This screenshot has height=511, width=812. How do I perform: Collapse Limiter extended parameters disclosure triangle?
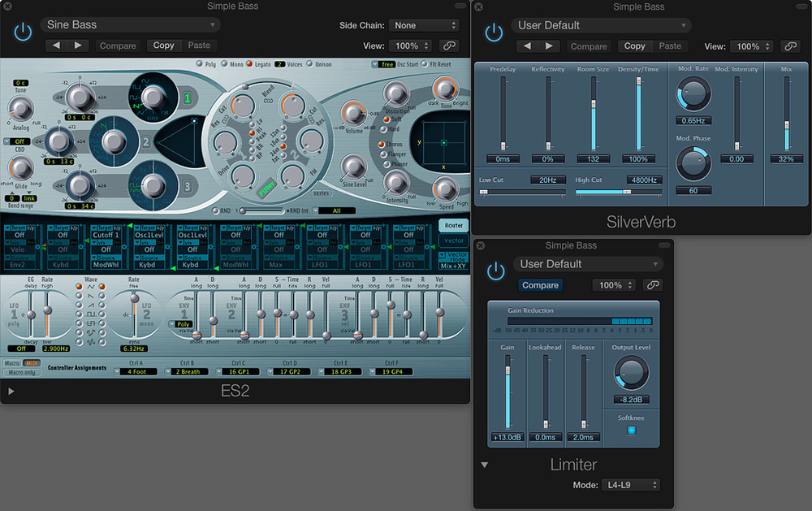[485, 465]
